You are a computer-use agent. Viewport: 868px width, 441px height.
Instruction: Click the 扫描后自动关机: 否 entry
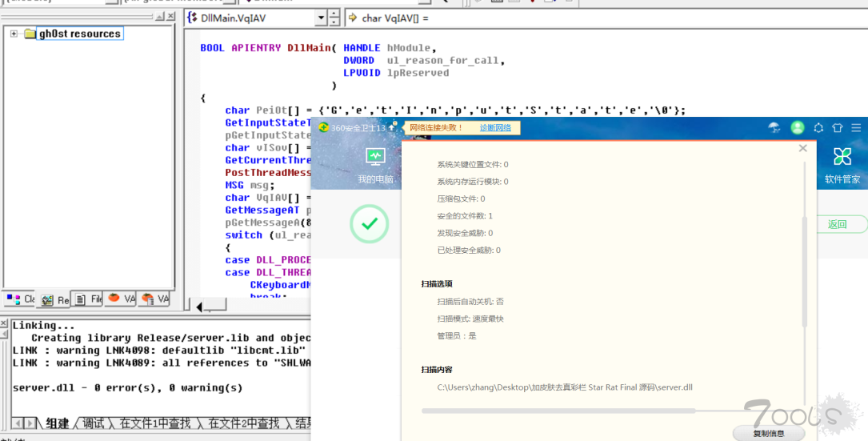point(470,302)
